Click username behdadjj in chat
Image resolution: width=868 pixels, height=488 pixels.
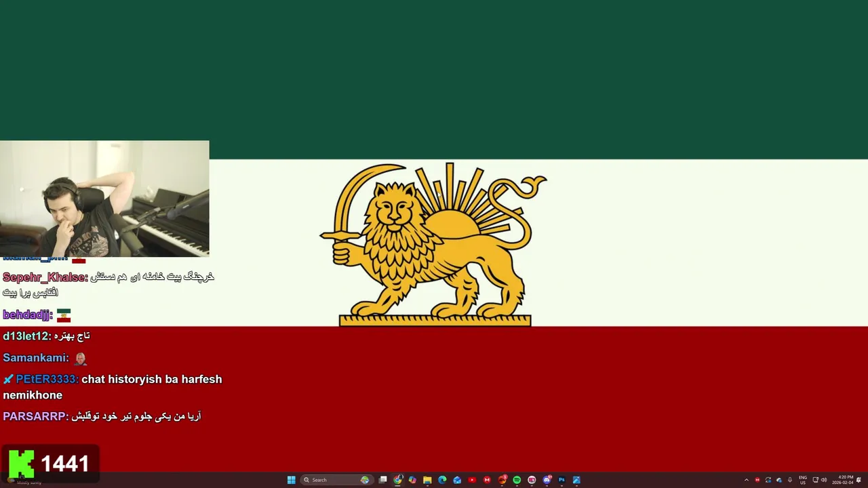(x=28, y=315)
